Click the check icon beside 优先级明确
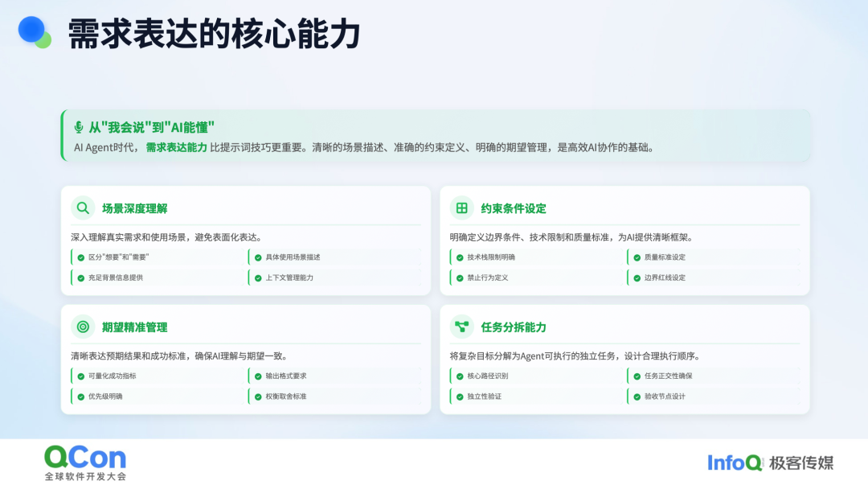The height and width of the screenshot is (485, 868). tap(81, 397)
